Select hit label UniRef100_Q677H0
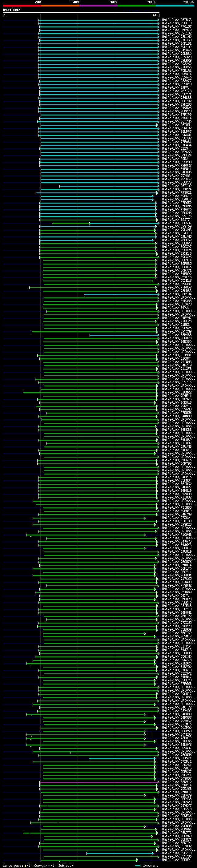 coord(176,121)
